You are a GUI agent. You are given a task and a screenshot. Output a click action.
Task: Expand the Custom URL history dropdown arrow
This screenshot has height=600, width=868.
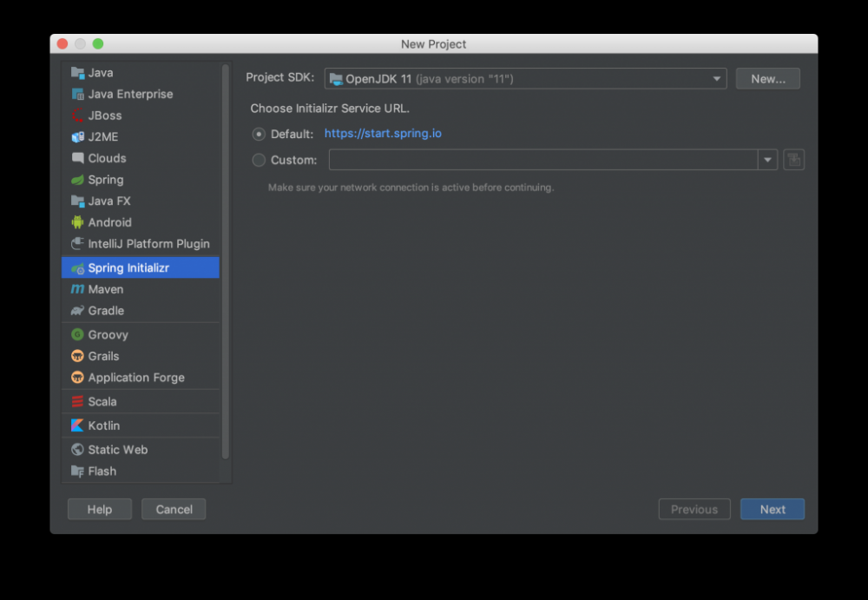(x=767, y=160)
